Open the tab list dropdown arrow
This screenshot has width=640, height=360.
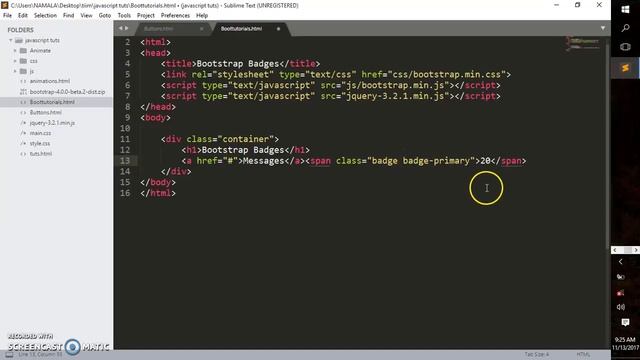603,28
